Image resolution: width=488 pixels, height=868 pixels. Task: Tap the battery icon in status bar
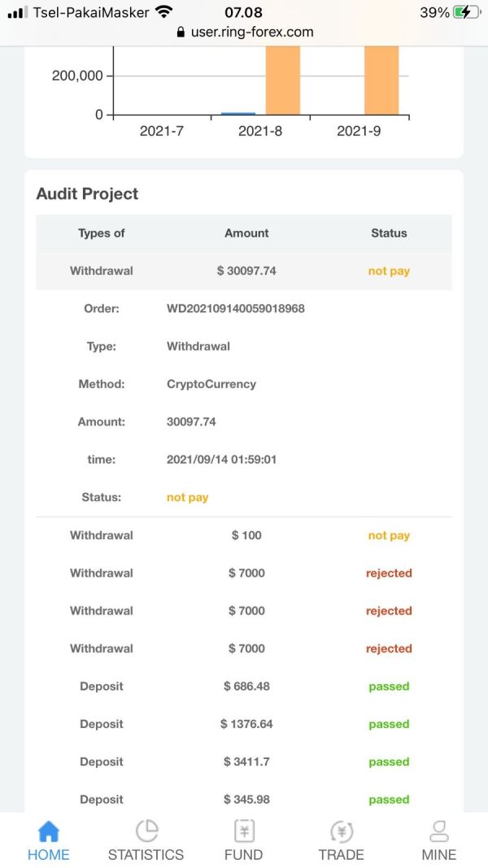coord(466,12)
